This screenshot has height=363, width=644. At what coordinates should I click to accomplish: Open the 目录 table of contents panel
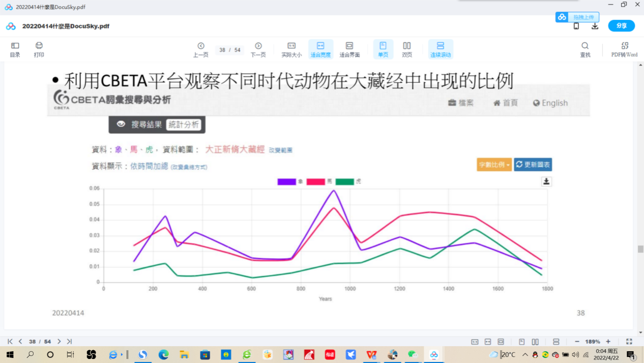click(15, 49)
